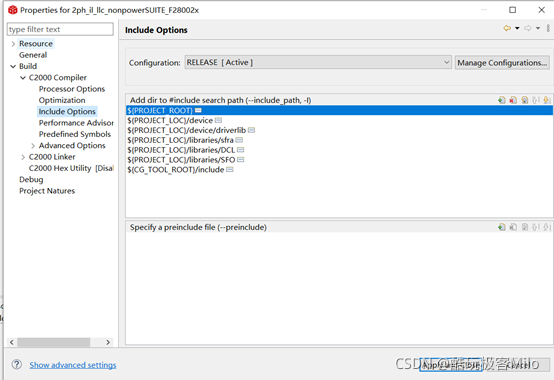Select the Resource item in the tree

[x=36, y=44]
